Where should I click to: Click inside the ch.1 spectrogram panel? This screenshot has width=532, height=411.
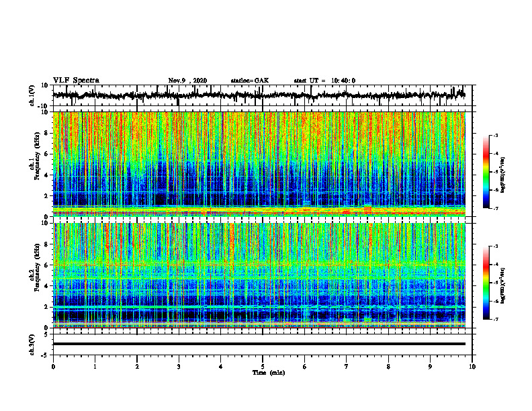pyautogui.click(x=259, y=164)
